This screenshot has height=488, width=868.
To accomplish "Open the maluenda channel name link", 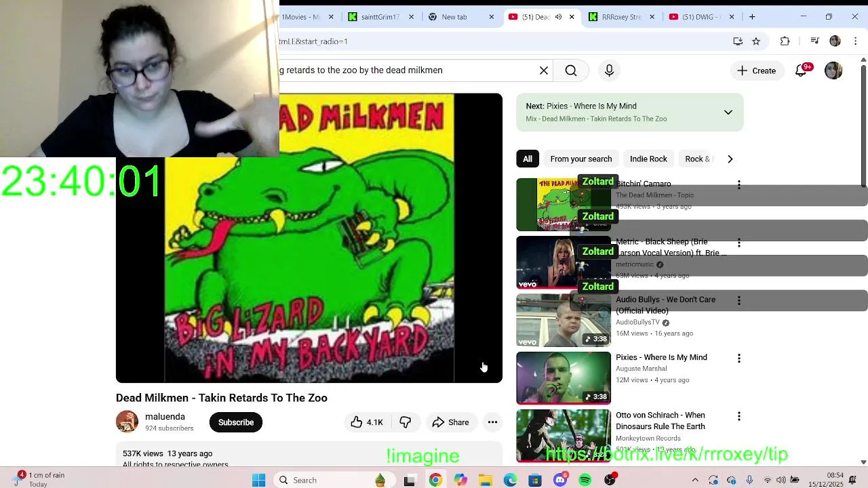I will click(x=165, y=417).
